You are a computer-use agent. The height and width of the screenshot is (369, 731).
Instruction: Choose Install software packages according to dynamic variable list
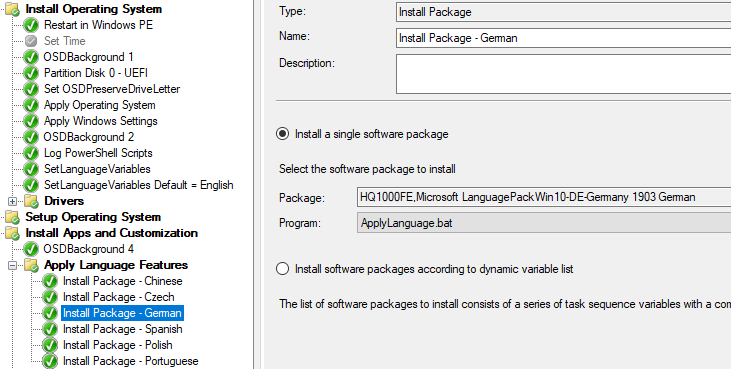tap(283, 269)
